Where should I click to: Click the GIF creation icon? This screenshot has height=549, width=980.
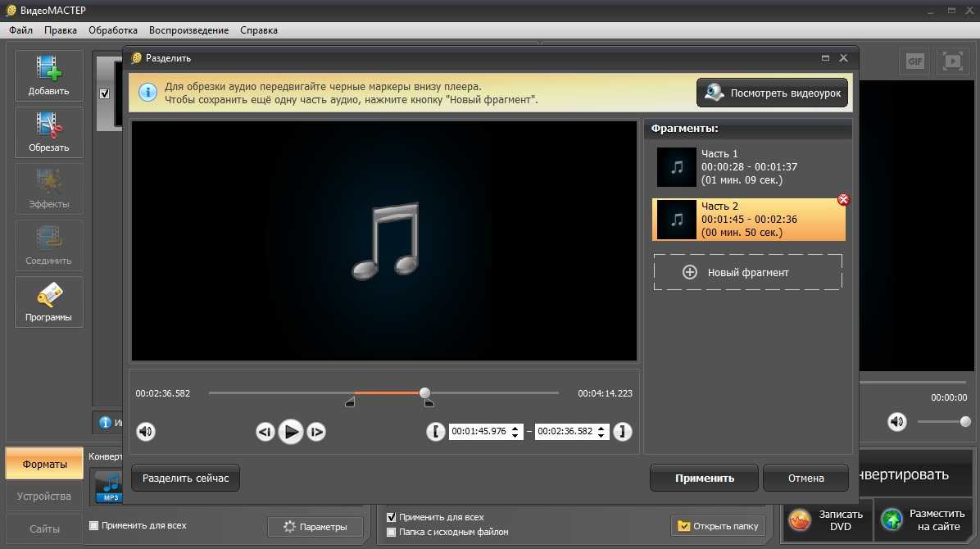click(915, 61)
